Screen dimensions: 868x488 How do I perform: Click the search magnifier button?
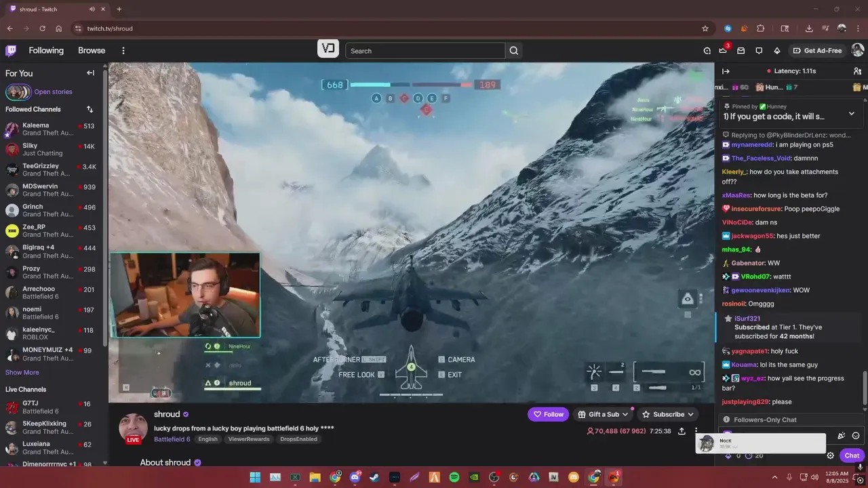click(x=514, y=51)
